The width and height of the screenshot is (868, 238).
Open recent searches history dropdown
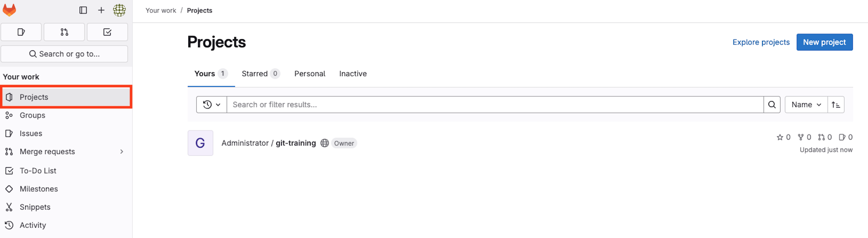coord(212,105)
